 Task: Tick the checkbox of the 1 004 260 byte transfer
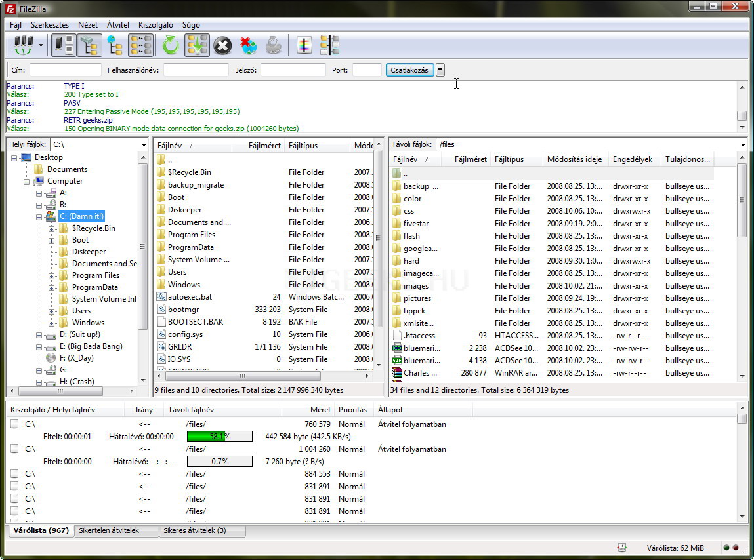[14, 449]
